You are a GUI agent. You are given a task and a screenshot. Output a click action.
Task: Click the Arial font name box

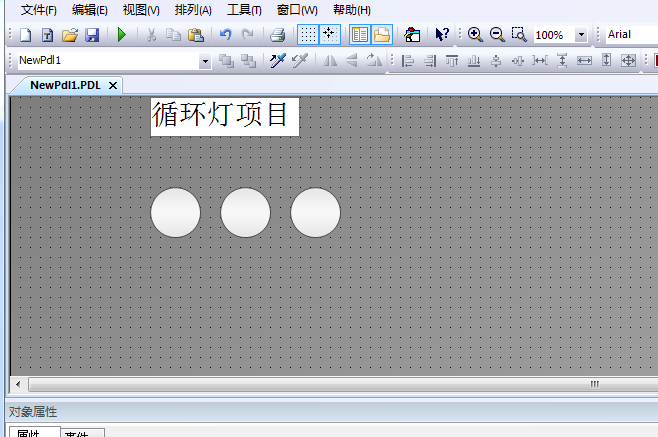pos(630,35)
